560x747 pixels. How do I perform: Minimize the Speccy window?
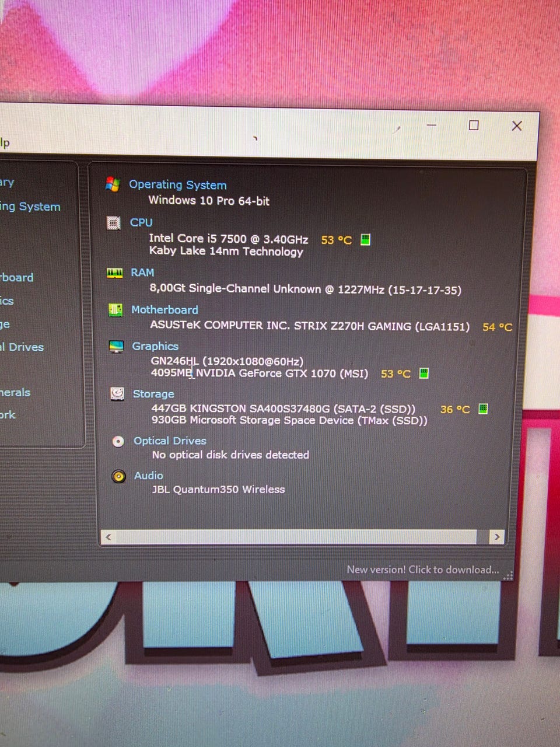(432, 125)
